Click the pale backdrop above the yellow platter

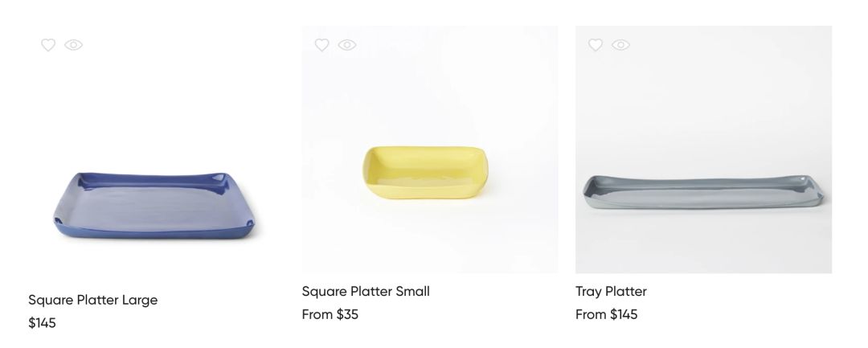pyautogui.click(x=430, y=88)
